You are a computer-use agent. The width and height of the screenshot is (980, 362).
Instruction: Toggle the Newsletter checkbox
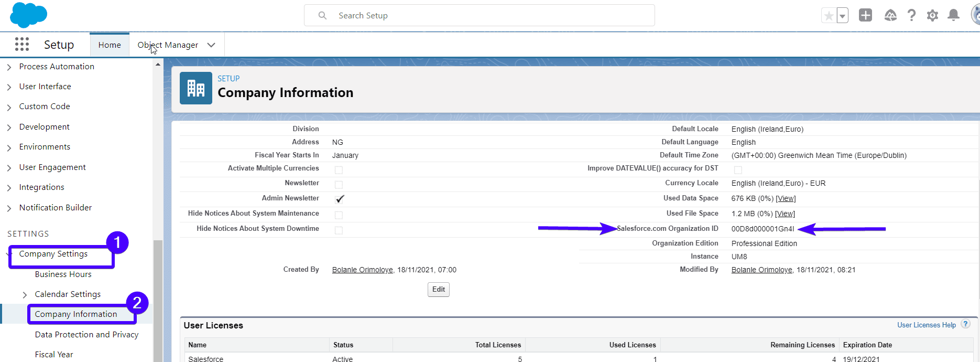339,184
